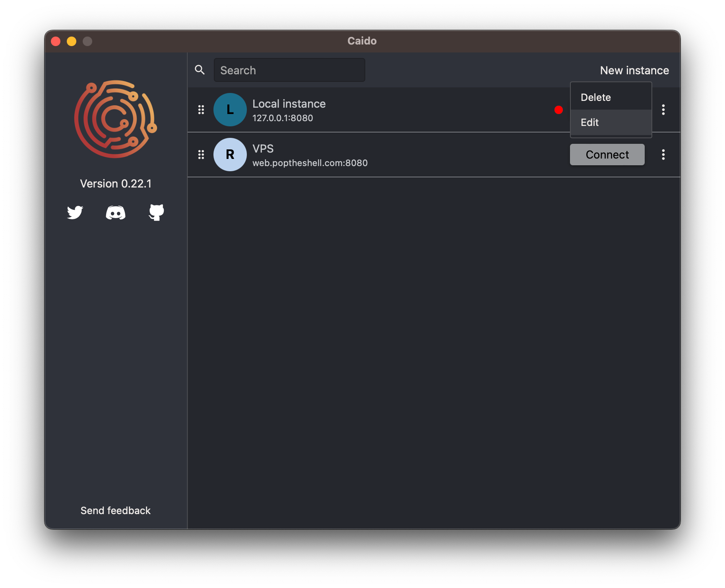Open the Discord link icon
This screenshot has height=588, width=725.
point(116,213)
